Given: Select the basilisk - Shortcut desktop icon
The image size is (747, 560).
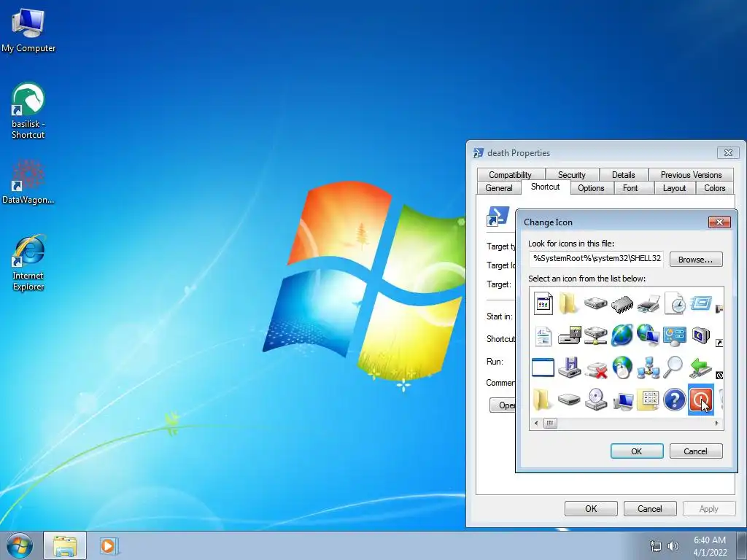Looking at the screenshot, I should 28,111.
